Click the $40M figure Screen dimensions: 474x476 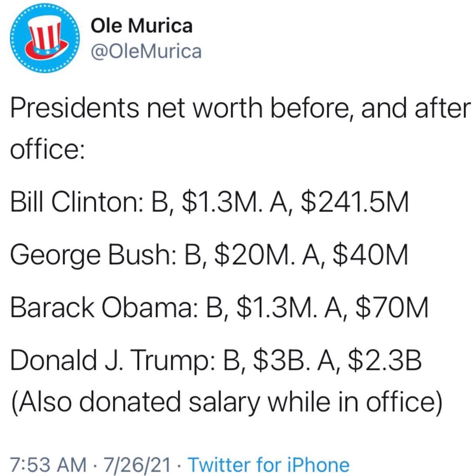[370, 254]
